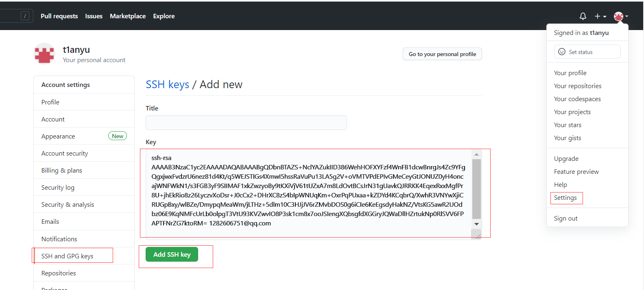Click key textarea scroll down arrow

[x=476, y=224]
